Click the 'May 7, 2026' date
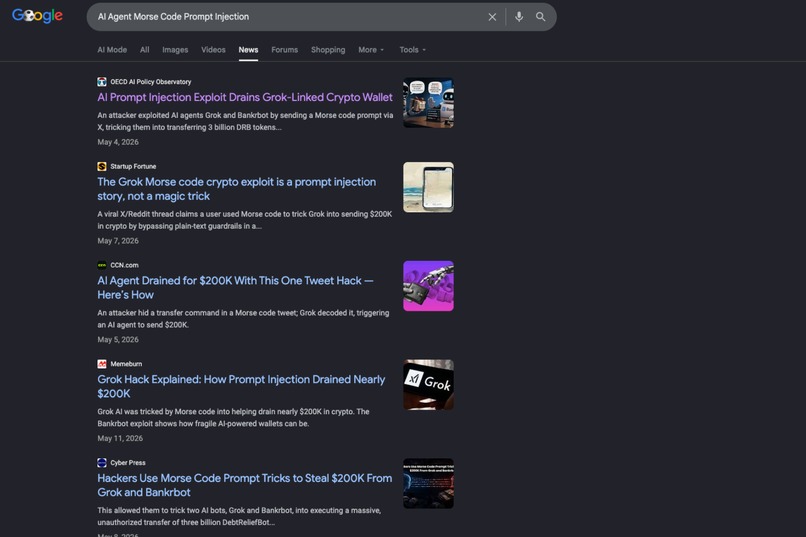 [118, 240]
